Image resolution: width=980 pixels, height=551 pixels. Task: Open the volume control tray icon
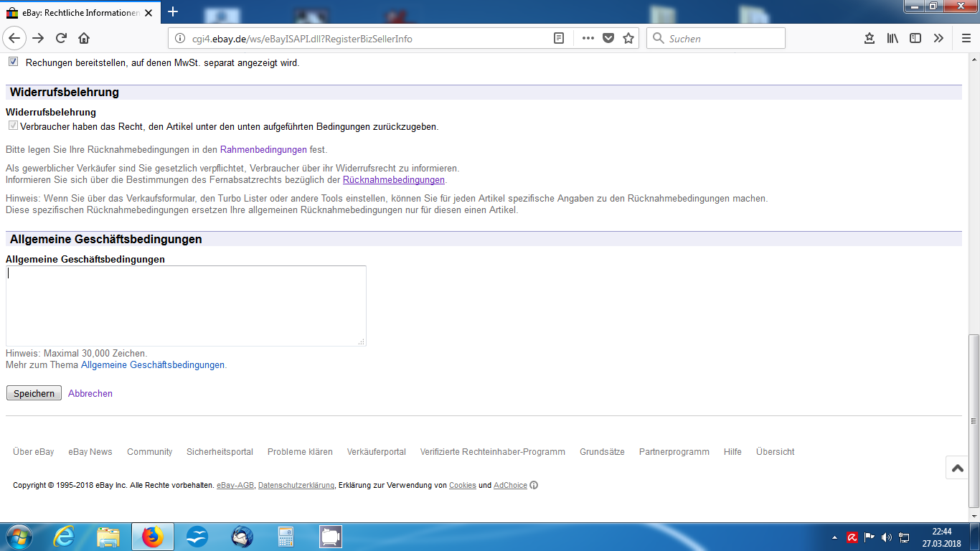[887, 537]
